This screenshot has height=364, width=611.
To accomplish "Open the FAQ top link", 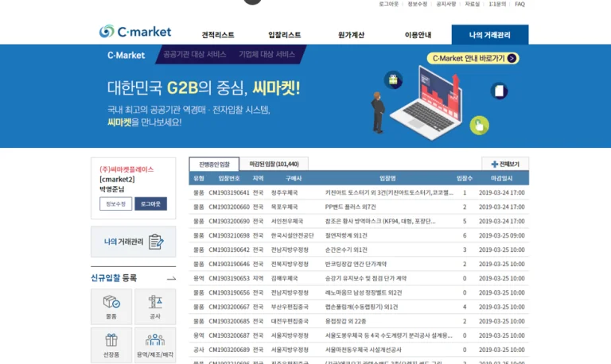I will pyautogui.click(x=520, y=4).
